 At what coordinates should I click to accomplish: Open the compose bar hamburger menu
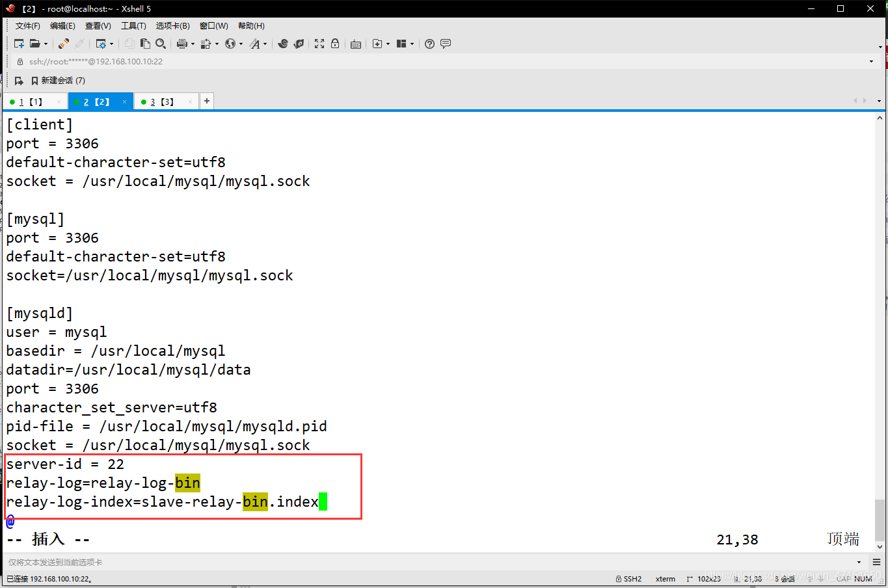[x=876, y=562]
